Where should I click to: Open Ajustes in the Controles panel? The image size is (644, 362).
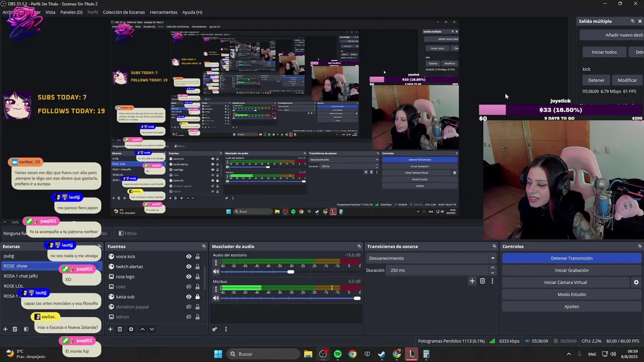point(572,307)
